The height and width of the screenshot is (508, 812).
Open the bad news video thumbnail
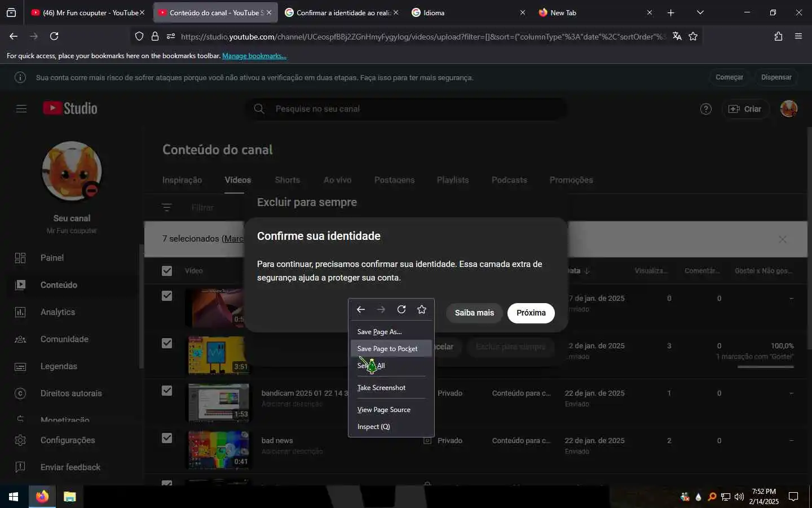click(x=219, y=450)
